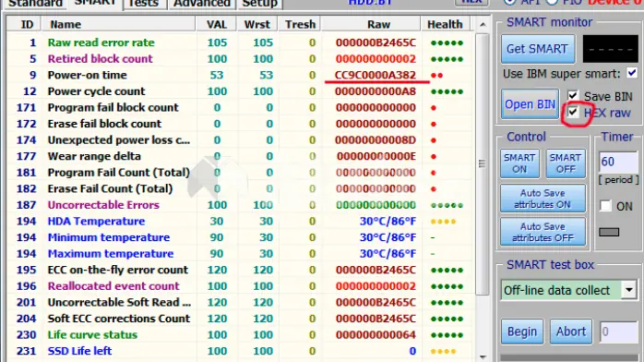The height and width of the screenshot is (362, 644).
Task: Enable the timer ON checkbox
Action: (605, 205)
